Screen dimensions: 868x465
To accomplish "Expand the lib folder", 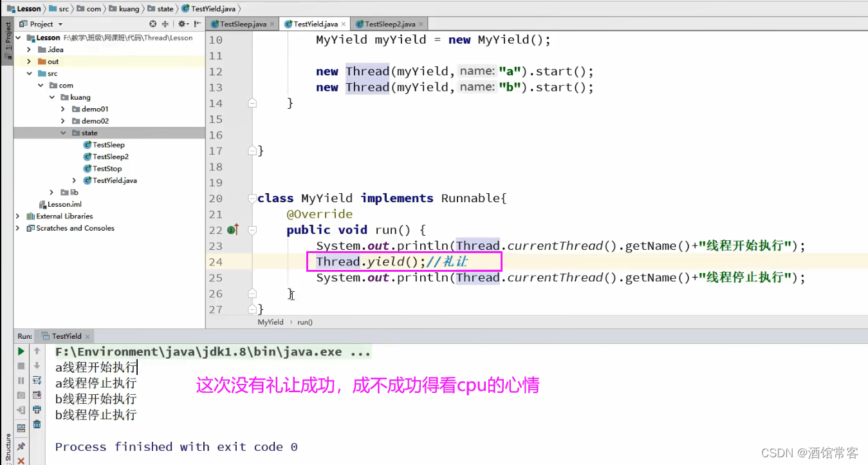I will [x=52, y=193].
